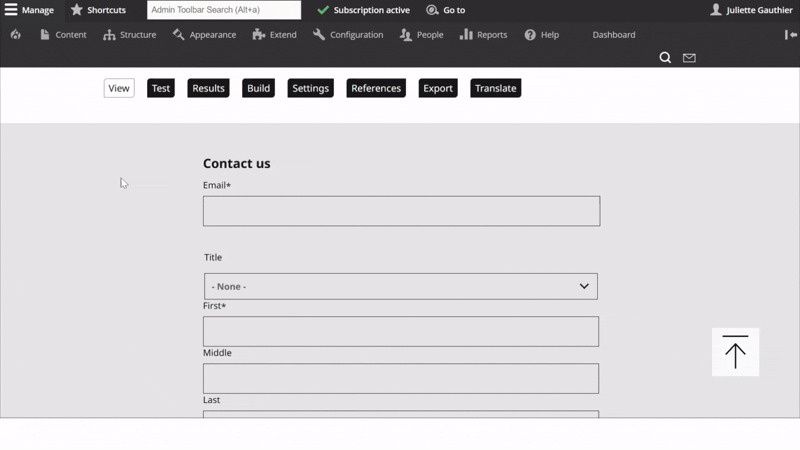The height and width of the screenshot is (450, 800).
Task: Go to the Dashboard link
Action: [x=614, y=34]
